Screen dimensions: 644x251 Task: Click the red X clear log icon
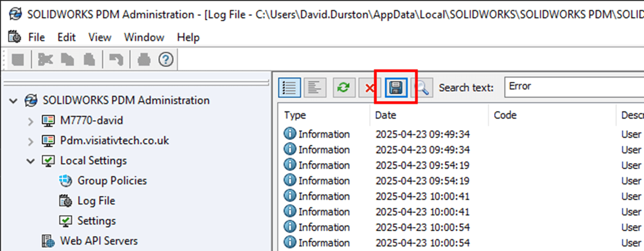tap(370, 88)
